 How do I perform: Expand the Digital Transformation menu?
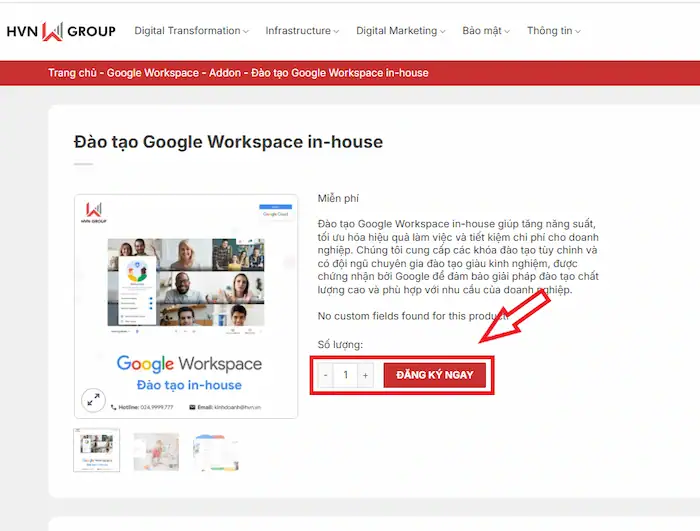pos(191,31)
